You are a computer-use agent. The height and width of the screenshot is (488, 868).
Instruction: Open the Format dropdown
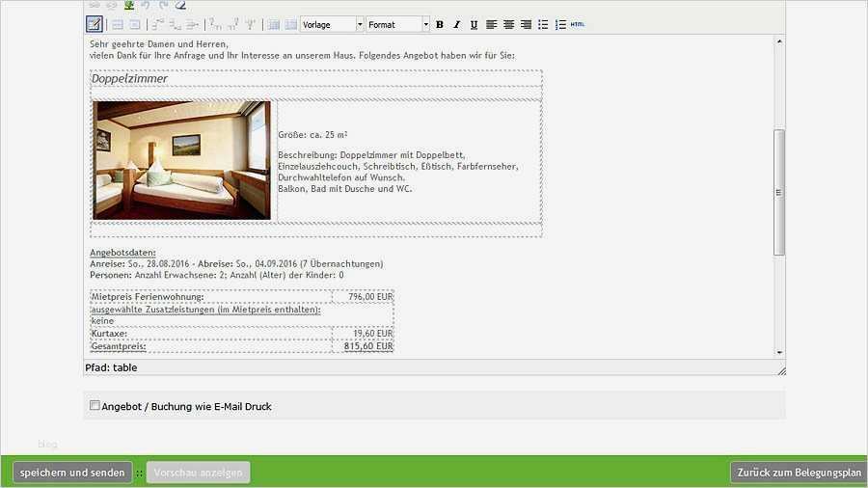tap(398, 25)
